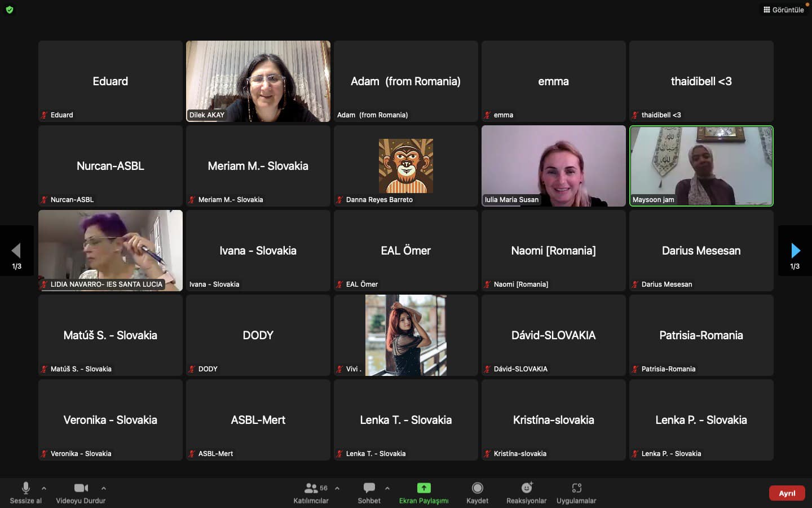Open the Katılımcılar participants panel
The image size is (812, 508).
tap(311, 492)
